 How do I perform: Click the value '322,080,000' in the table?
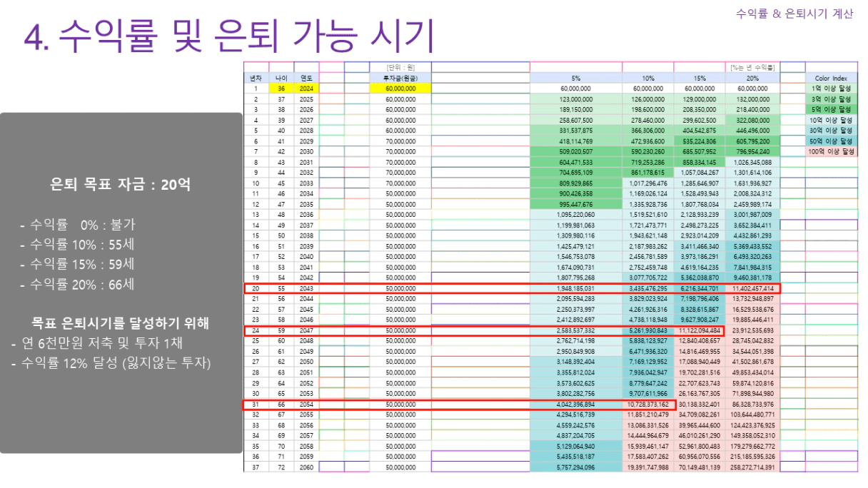pyautogui.click(x=752, y=121)
